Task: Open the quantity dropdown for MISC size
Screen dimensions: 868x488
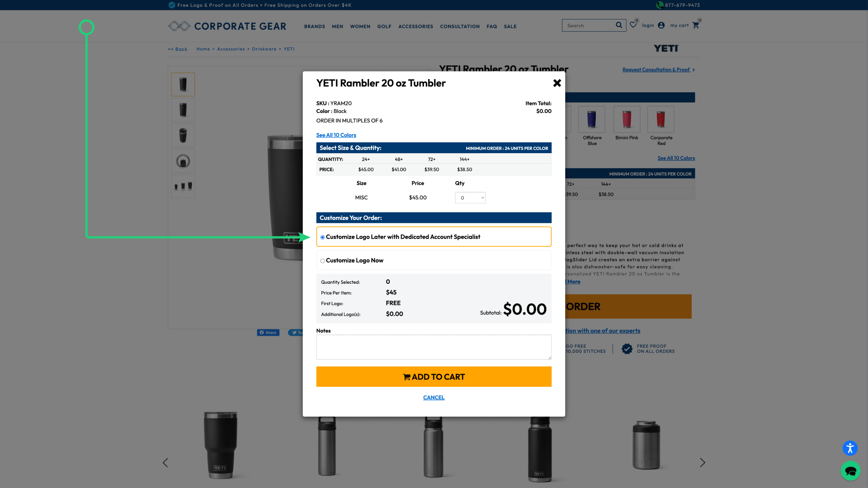Action: (x=470, y=198)
